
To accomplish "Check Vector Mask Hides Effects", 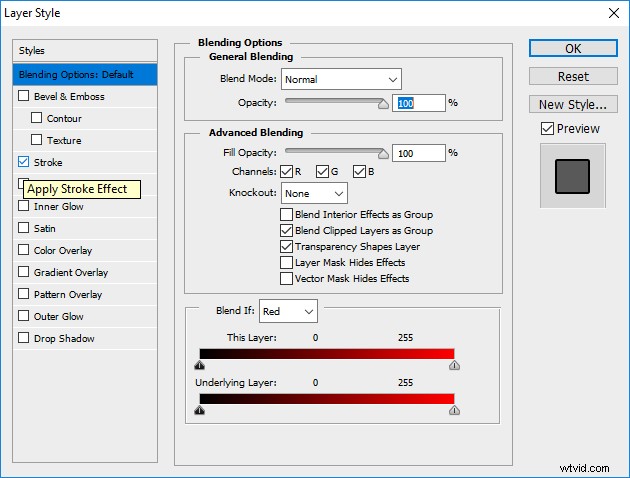I will [286, 278].
